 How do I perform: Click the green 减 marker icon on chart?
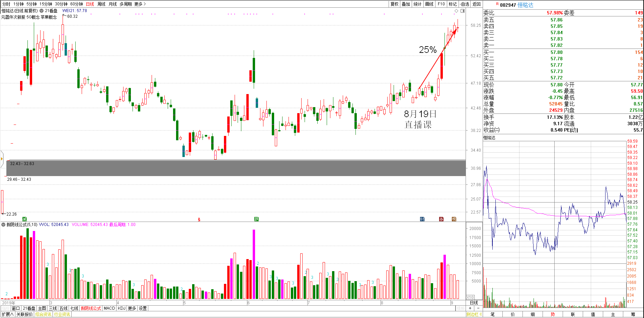(x=24, y=219)
